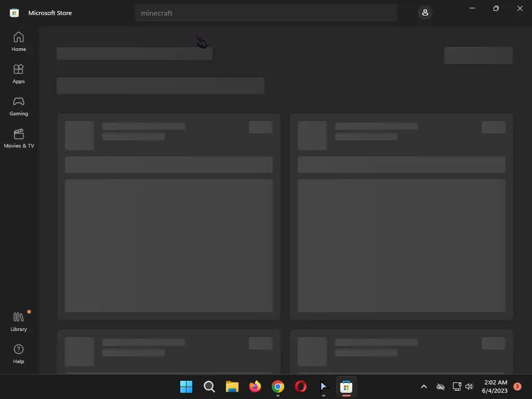
Task: Click the OneDrive cloud tray icon
Action: pyautogui.click(x=441, y=387)
